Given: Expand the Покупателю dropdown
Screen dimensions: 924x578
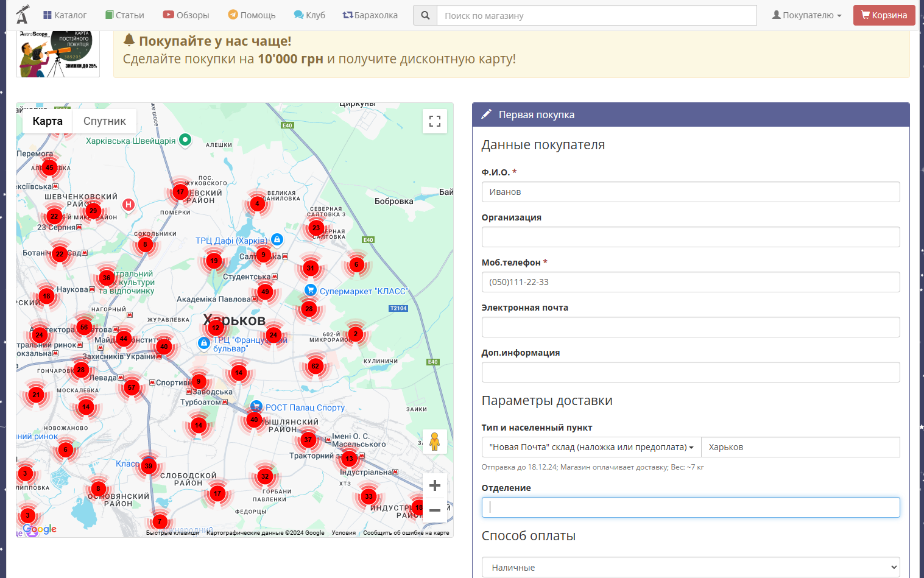Looking at the screenshot, I should [x=807, y=15].
